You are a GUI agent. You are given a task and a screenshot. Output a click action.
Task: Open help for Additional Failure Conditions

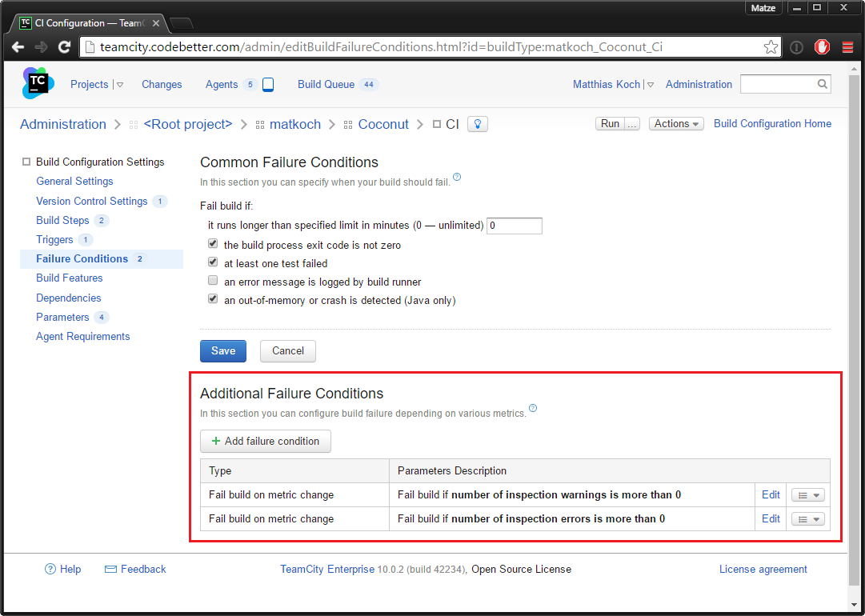pos(533,408)
